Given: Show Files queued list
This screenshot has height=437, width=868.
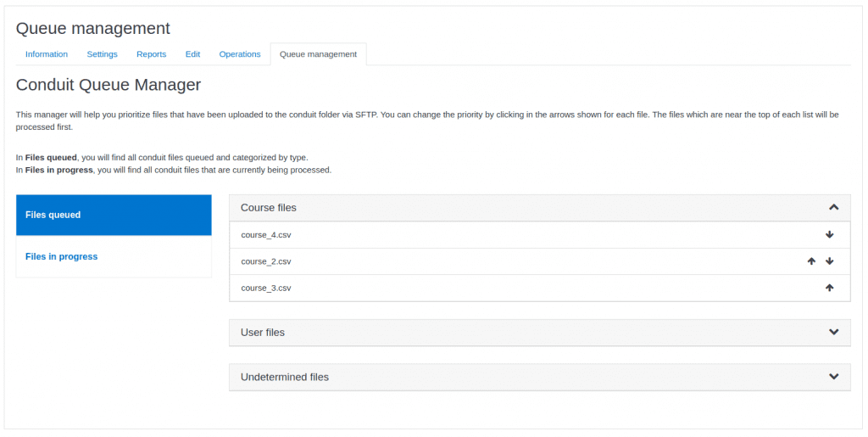Looking at the screenshot, I should tap(114, 215).
